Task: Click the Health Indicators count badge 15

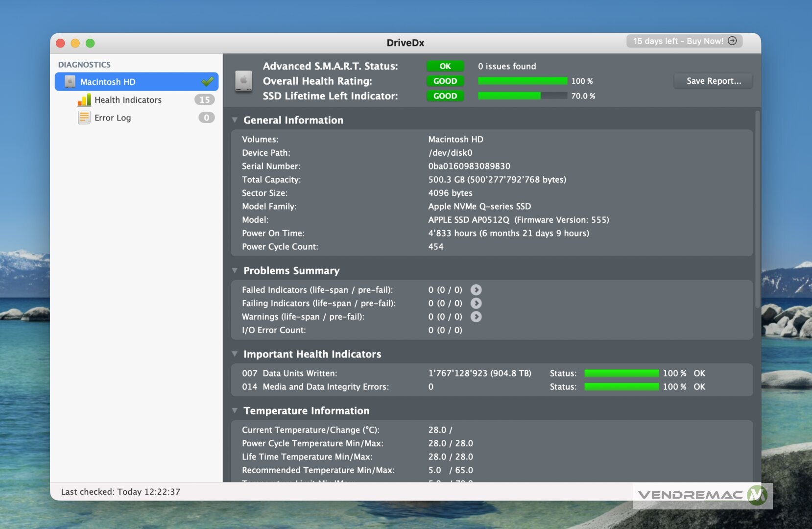Action: [x=204, y=100]
